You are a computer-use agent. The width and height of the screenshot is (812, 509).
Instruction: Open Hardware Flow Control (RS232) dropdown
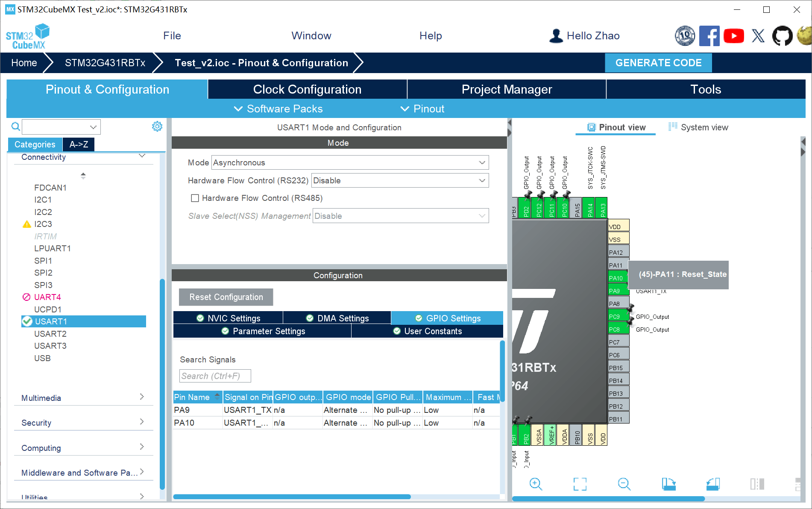pos(399,181)
